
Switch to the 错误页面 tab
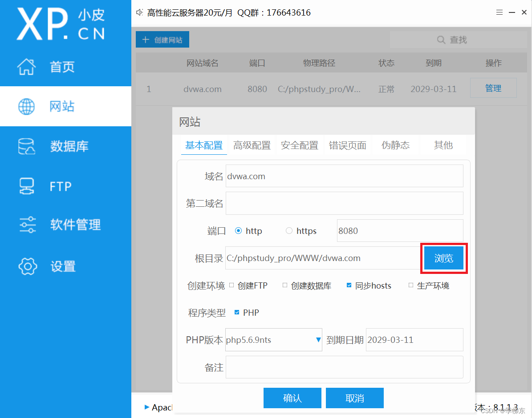[x=347, y=145]
